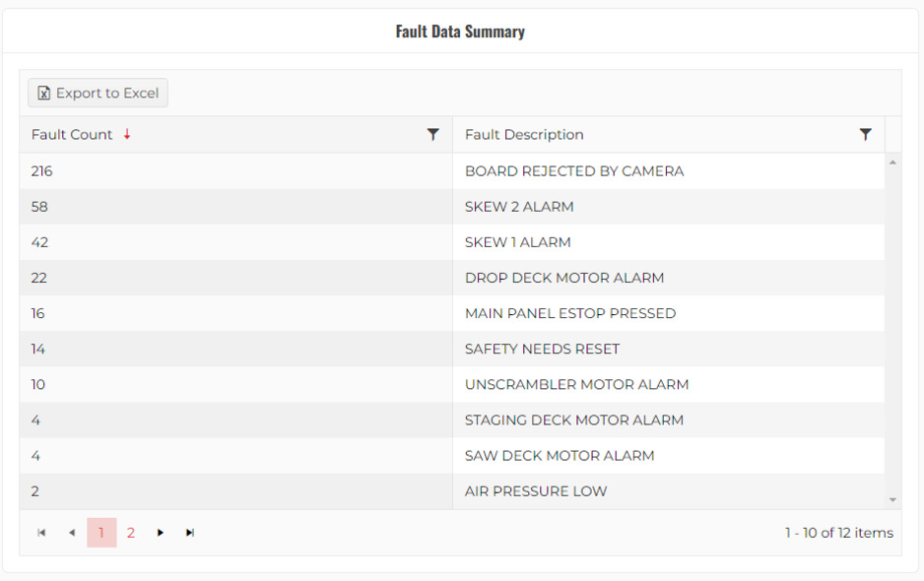Screen dimensions: 924x581
Task: Select the SKEW 2 ALARM row
Action: click(x=519, y=207)
